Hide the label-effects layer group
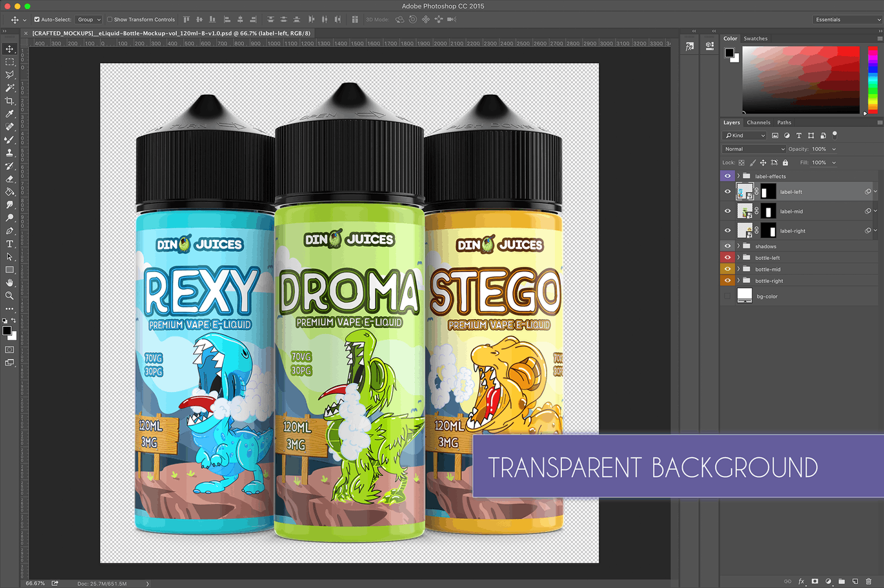Viewport: 884px width, 588px height. [x=727, y=175]
